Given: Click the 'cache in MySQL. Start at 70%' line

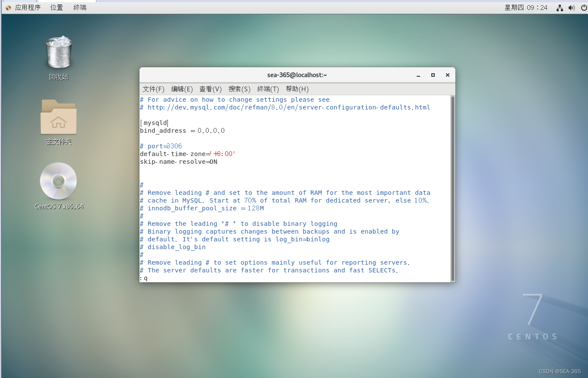Looking at the screenshot, I should pos(285,200).
